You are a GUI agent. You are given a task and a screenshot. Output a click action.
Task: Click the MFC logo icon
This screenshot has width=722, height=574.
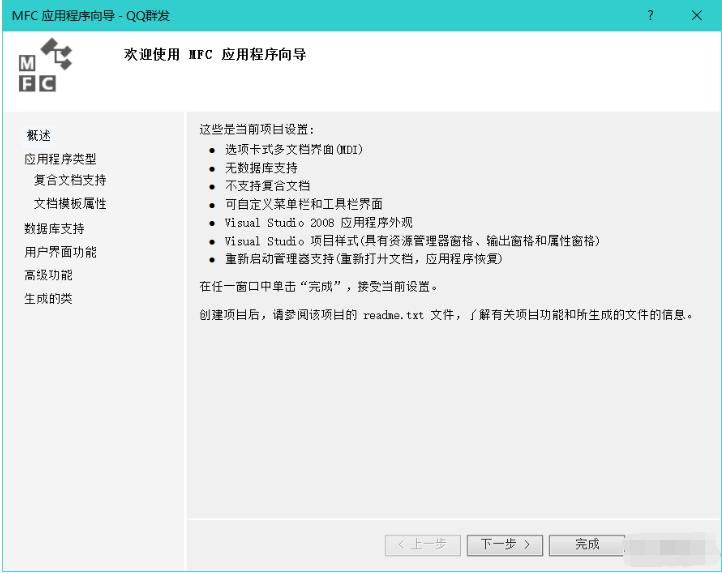point(45,65)
